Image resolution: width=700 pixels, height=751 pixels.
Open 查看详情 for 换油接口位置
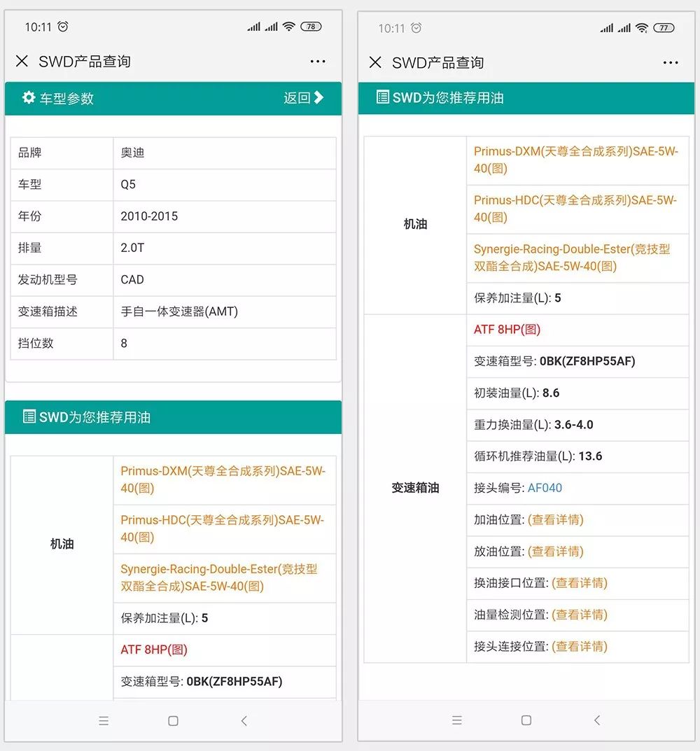click(580, 583)
